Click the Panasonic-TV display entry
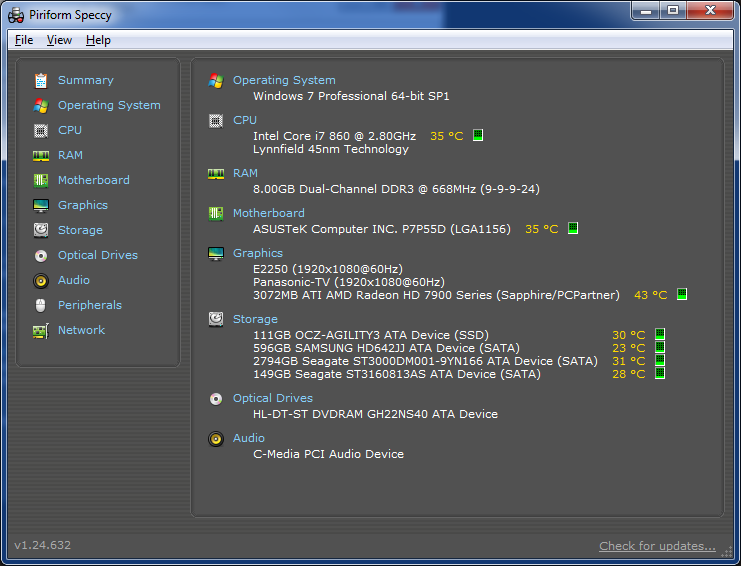Screen dimensions: 741x566 [x=349, y=282]
